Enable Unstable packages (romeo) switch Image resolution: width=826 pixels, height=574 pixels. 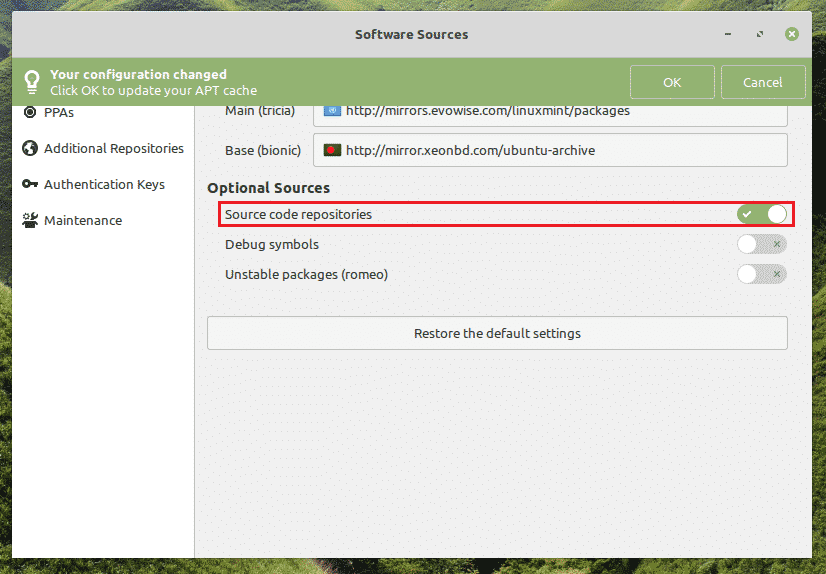762,274
